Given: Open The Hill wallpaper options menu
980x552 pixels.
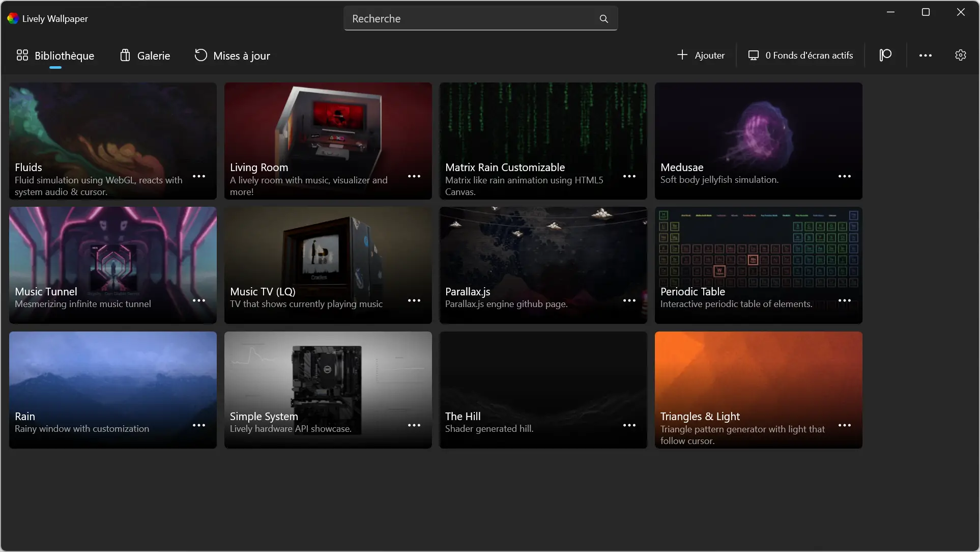Looking at the screenshot, I should (629, 426).
